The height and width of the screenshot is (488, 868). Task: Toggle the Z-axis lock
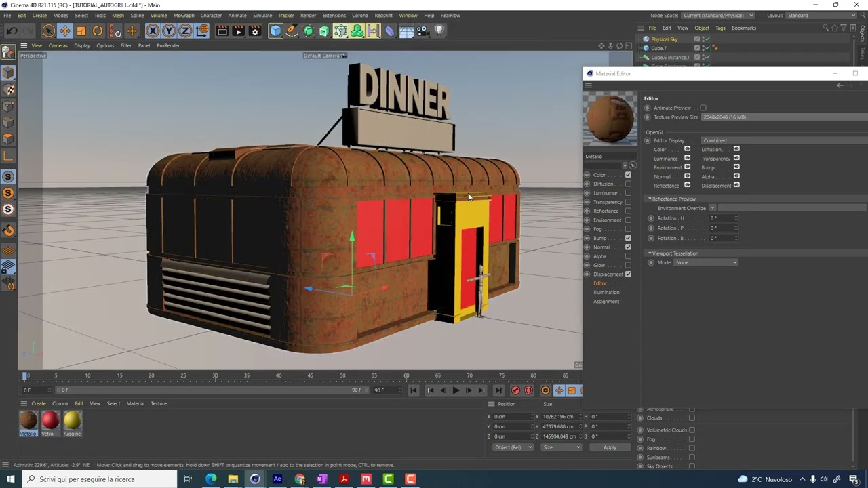[x=185, y=30]
